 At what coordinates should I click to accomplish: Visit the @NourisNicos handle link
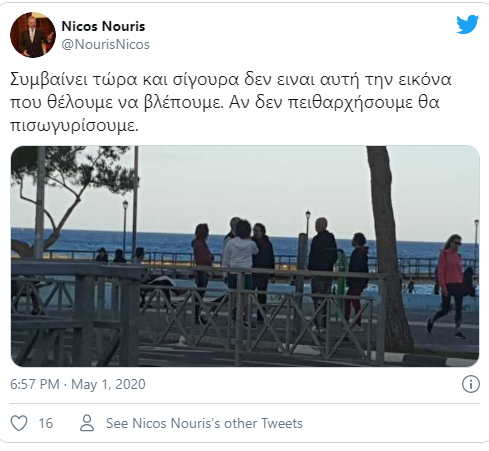[106, 44]
